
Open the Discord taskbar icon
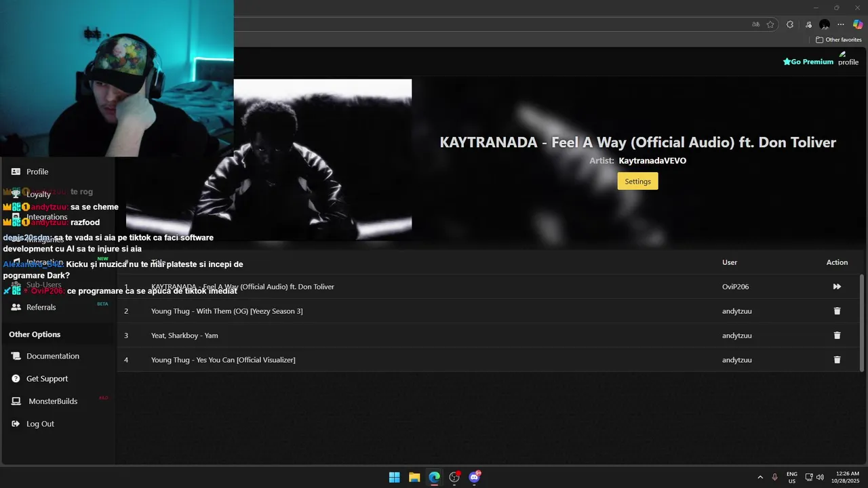click(x=475, y=477)
